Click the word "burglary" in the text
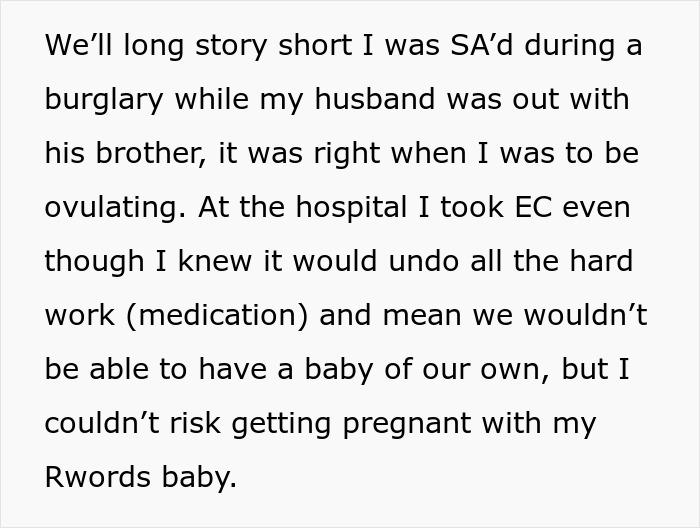The height and width of the screenshot is (528, 700). click(x=103, y=100)
